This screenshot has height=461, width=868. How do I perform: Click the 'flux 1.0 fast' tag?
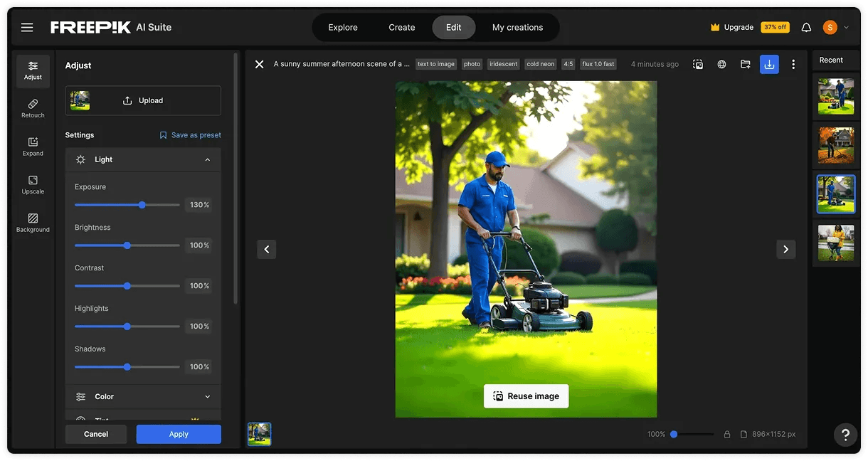(x=598, y=64)
